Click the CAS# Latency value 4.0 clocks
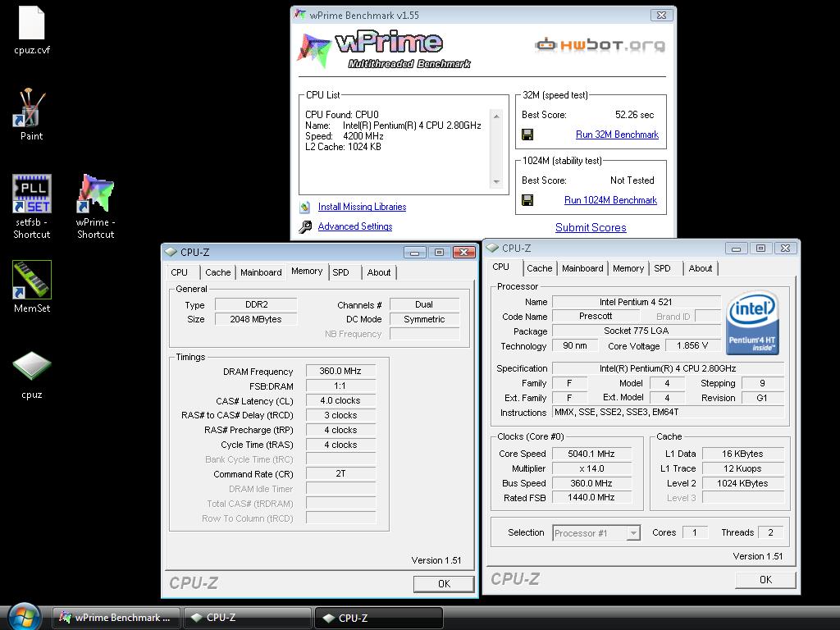This screenshot has width=840, height=630. [340, 400]
